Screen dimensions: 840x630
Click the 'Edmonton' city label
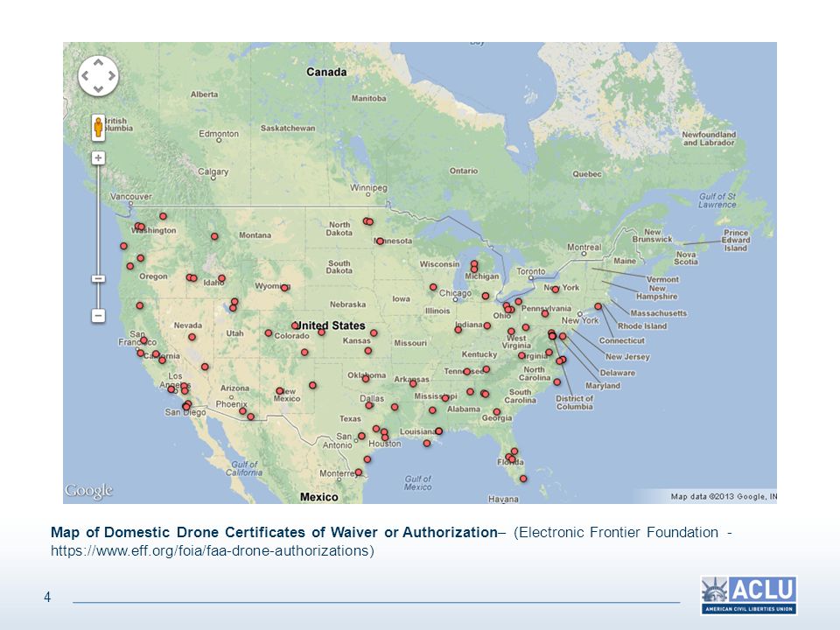point(219,133)
